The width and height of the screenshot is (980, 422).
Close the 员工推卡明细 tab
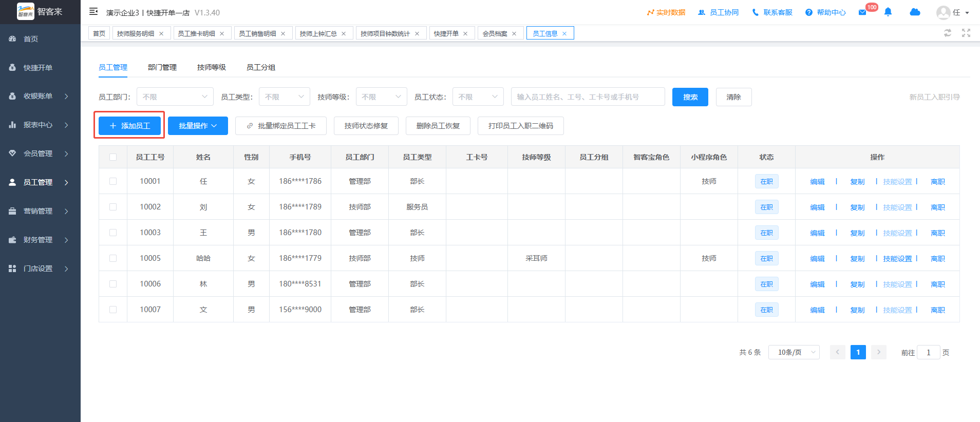pos(222,33)
